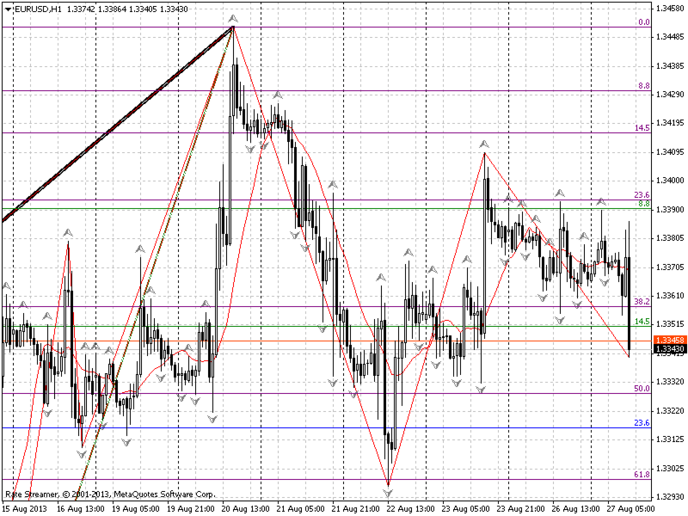Click price scale value 1.33515
This screenshot has width=688, height=516.
(670, 324)
